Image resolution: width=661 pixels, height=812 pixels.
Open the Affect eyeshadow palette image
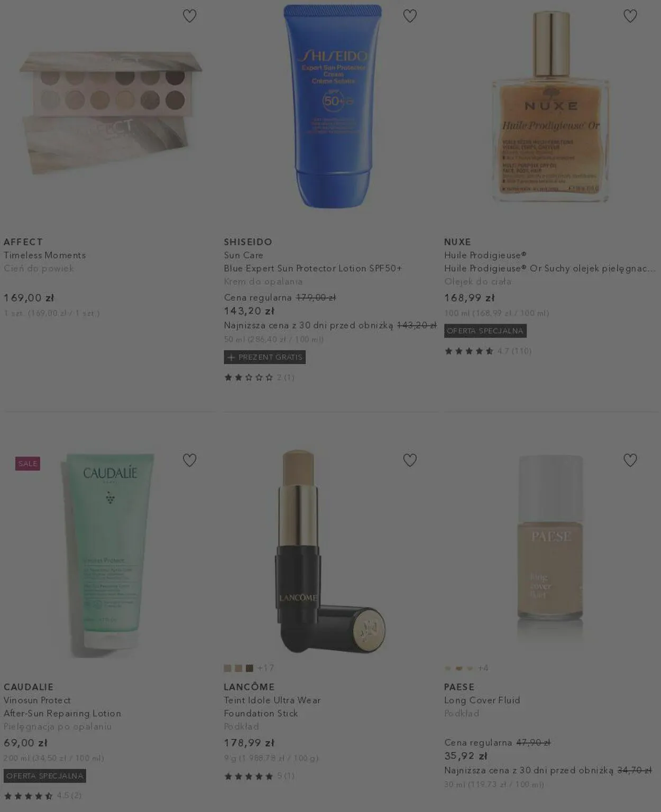point(110,112)
